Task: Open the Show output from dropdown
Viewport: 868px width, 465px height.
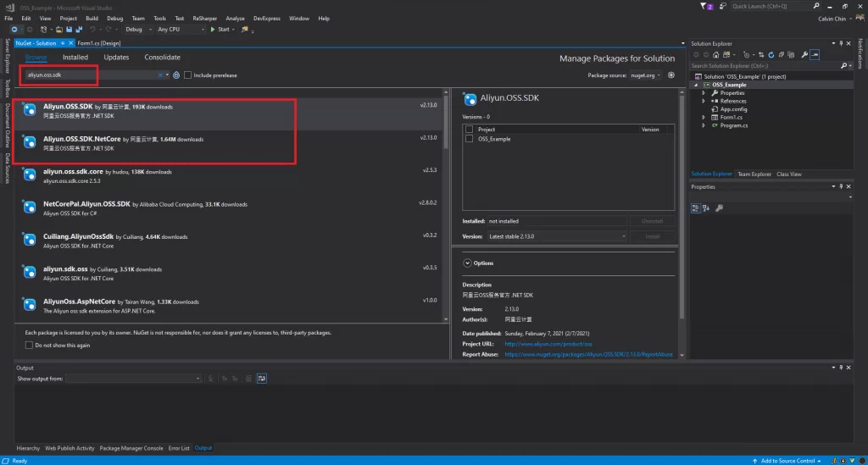Action: 133,379
